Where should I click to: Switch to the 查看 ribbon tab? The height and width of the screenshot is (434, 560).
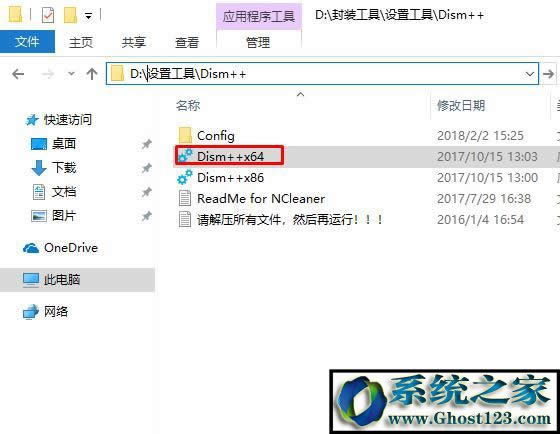(187, 43)
